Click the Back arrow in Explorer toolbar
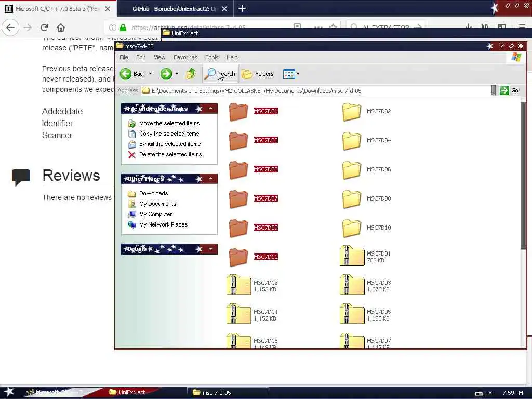 (x=126, y=74)
